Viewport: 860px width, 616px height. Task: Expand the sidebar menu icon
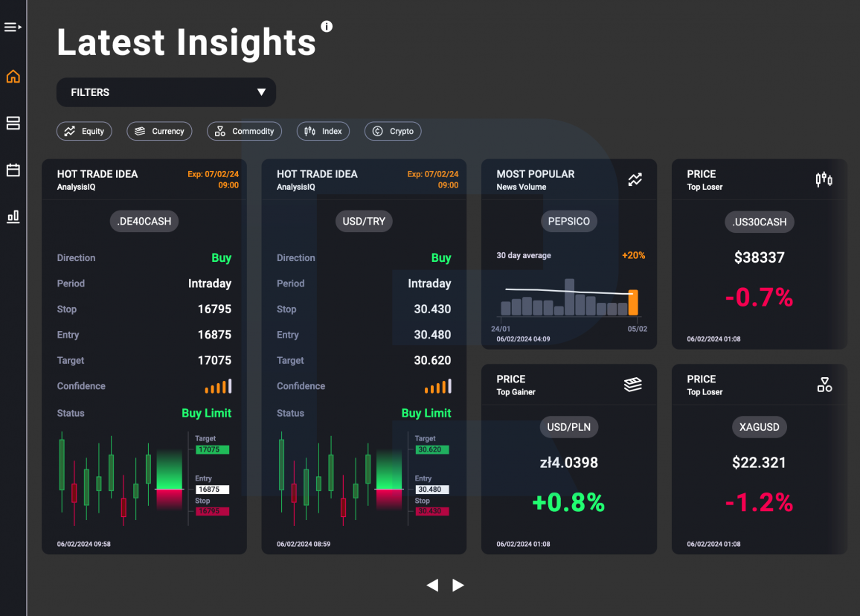(x=13, y=27)
